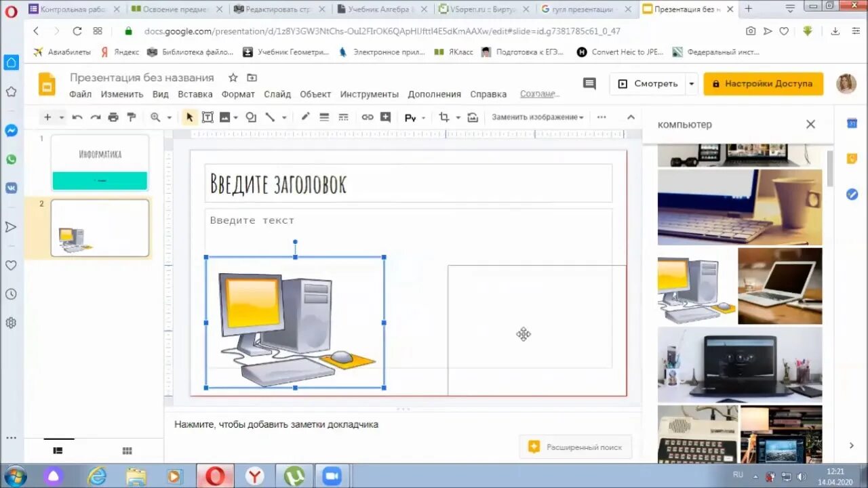Click the move to folder icon
This screenshot has width=868, height=488.
point(252,77)
